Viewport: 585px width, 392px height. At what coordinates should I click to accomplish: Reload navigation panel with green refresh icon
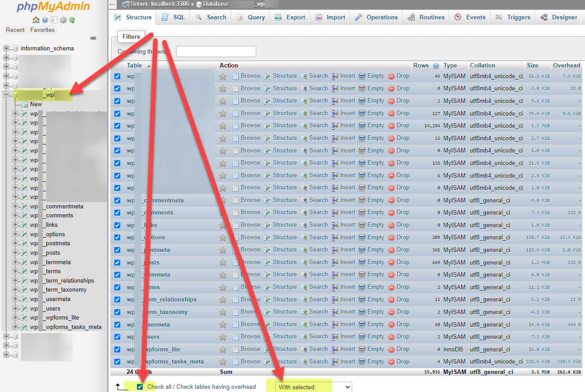click(x=72, y=20)
